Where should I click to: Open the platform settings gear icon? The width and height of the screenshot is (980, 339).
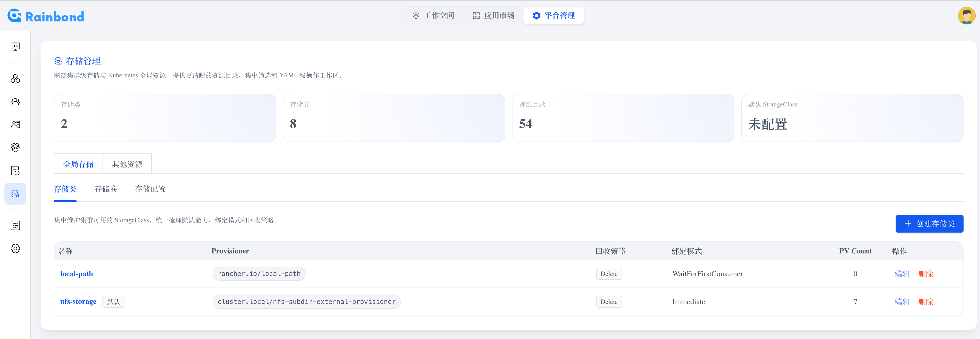15,248
